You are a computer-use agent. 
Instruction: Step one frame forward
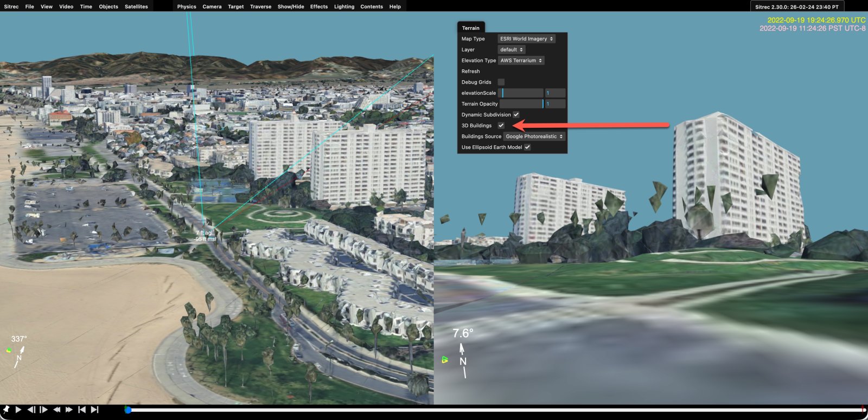coord(44,410)
